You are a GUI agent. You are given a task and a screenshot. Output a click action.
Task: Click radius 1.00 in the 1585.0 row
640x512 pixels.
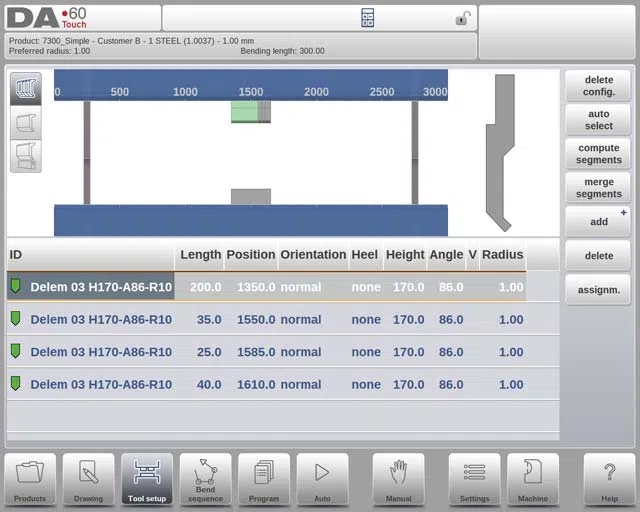pyautogui.click(x=511, y=352)
